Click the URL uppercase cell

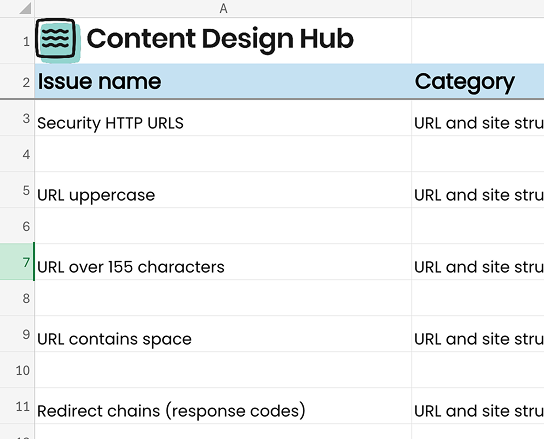point(223,190)
